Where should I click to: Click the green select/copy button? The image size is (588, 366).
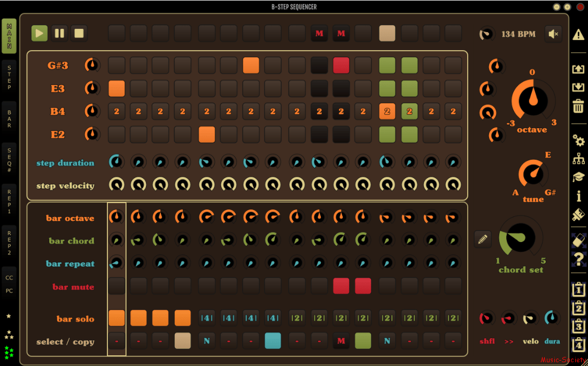point(363,341)
